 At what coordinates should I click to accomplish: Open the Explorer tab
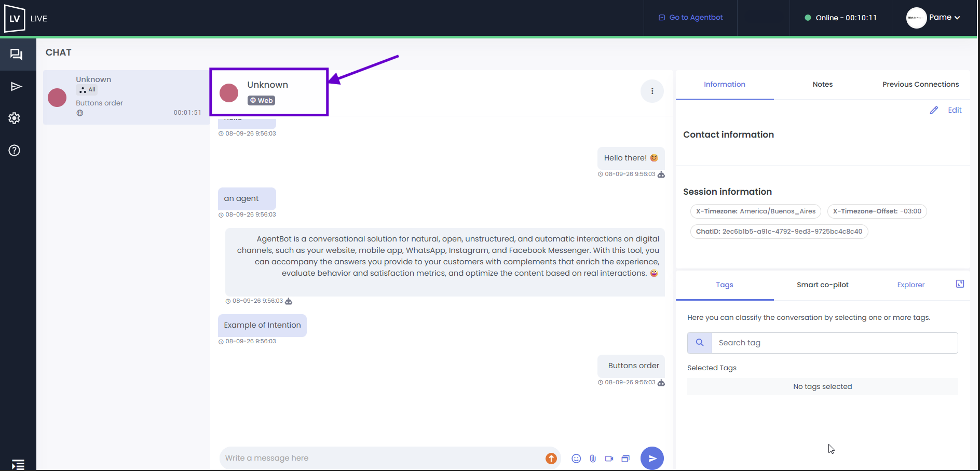tap(911, 285)
